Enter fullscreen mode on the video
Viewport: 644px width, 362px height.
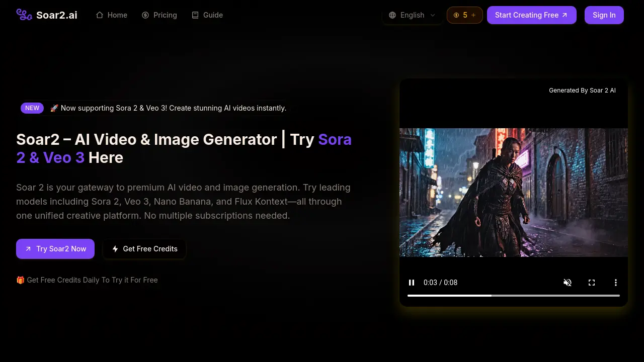(592, 283)
